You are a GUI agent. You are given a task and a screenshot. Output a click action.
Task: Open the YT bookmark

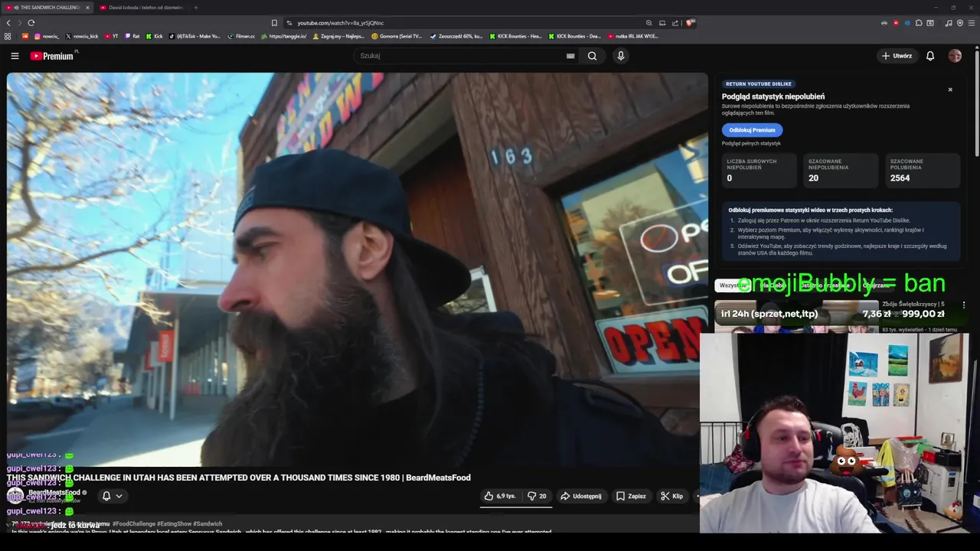112,36
